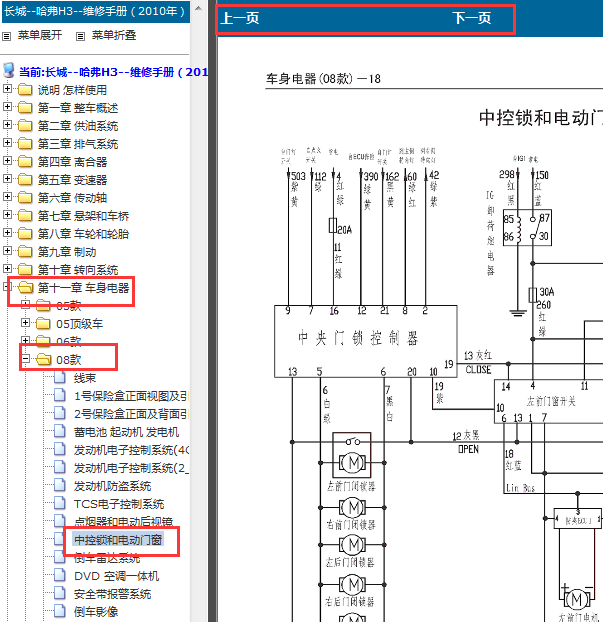Screen dimensions: 603x622
Task: Expand the 第八章 车轮和轮胎 node
Action: coord(7,232)
